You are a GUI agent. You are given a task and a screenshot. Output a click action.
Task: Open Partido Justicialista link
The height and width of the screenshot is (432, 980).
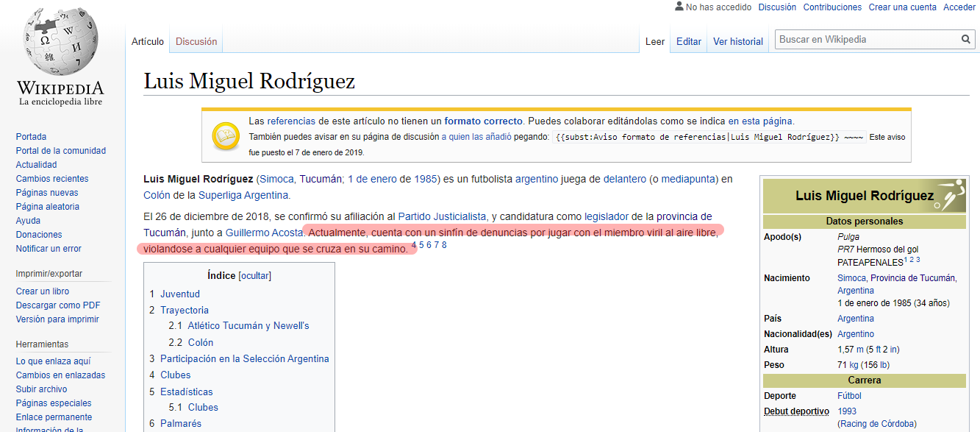pyautogui.click(x=442, y=216)
